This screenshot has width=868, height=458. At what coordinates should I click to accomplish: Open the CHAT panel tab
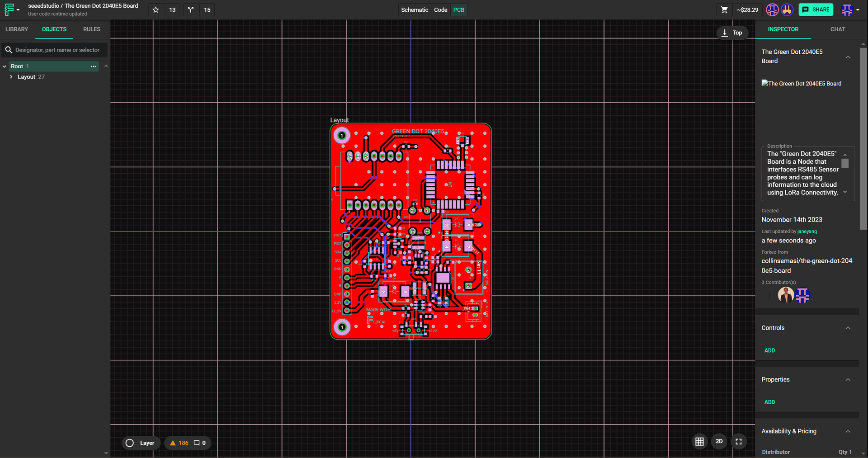(x=838, y=29)
